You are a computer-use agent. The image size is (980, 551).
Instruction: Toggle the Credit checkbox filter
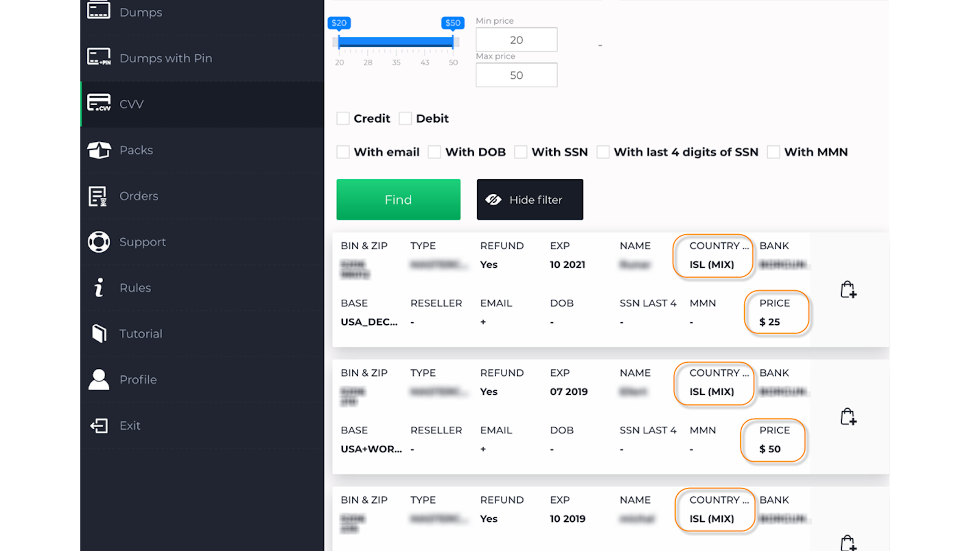point(342,118)
